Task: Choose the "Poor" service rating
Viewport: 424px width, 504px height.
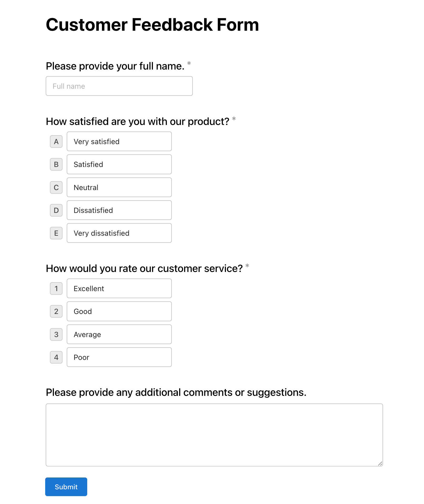Action: pos(119,357)
